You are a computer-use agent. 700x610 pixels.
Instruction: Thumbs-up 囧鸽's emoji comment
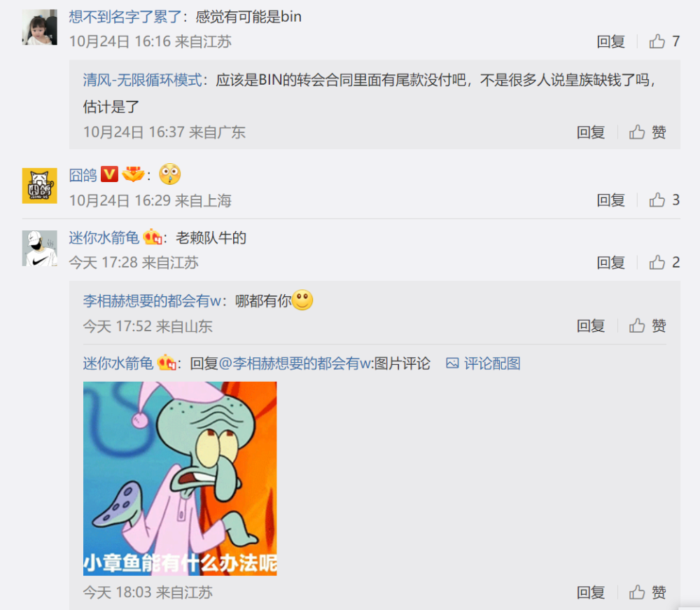click(x=657, y=200)
